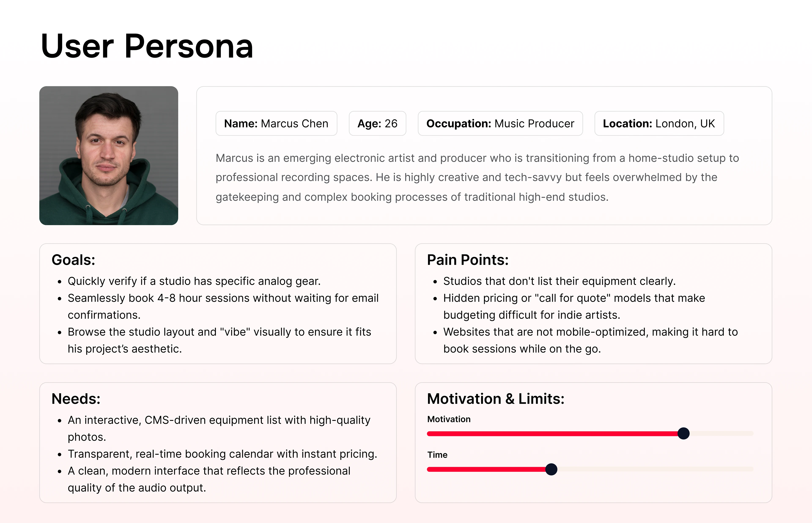Select the Age: 26 tag
This screenshot has width=812, height=523.
click(377, 124)
